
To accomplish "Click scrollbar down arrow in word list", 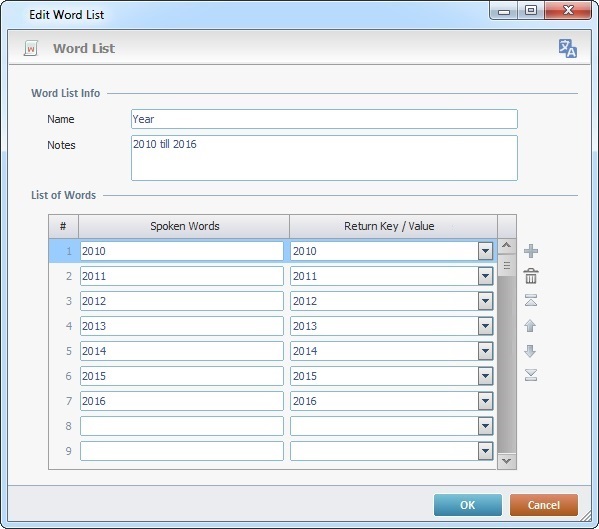I will click(x=507, y=461).
